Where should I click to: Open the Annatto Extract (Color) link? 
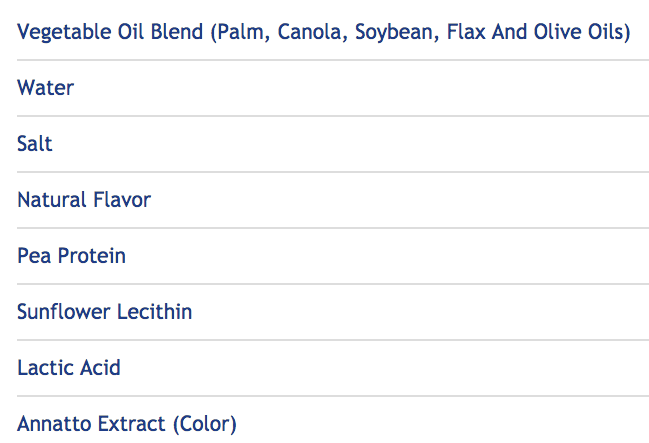(127, 424)
